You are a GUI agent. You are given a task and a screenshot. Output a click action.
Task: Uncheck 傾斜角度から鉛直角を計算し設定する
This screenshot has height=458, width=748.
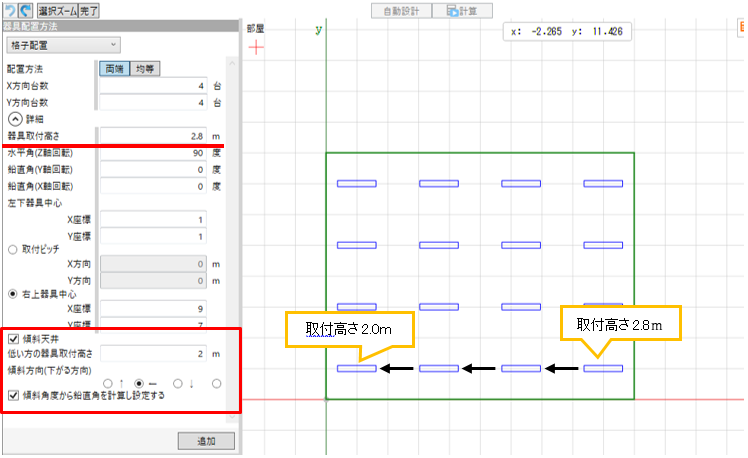coord(13,395)
